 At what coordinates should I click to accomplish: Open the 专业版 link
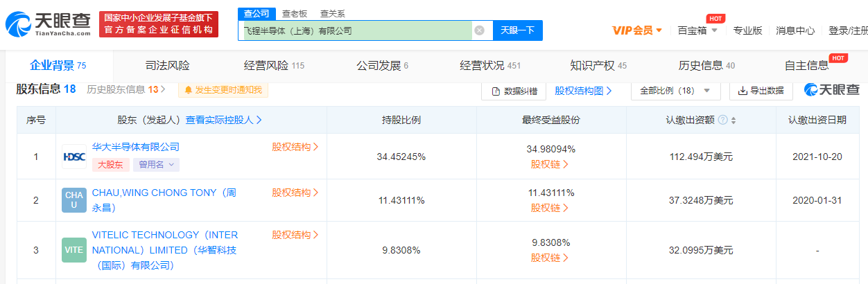point(747,30)
